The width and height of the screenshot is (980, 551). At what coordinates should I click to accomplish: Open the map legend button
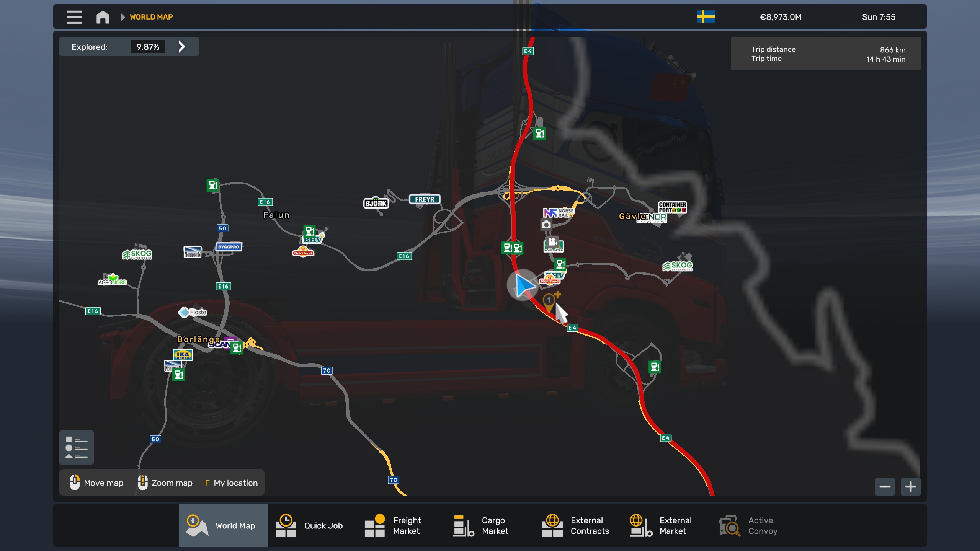(x=77, y=447)
